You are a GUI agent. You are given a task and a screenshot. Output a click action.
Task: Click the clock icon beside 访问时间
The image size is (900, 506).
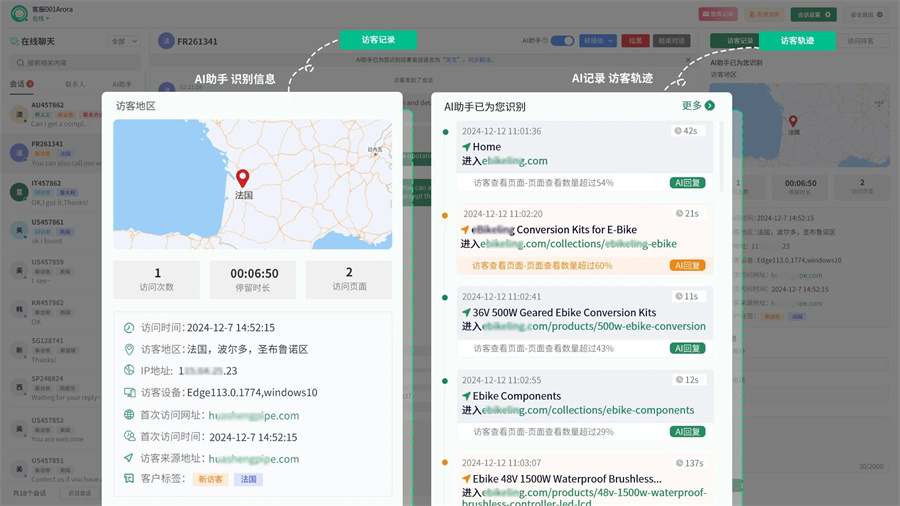click(128, 328)
